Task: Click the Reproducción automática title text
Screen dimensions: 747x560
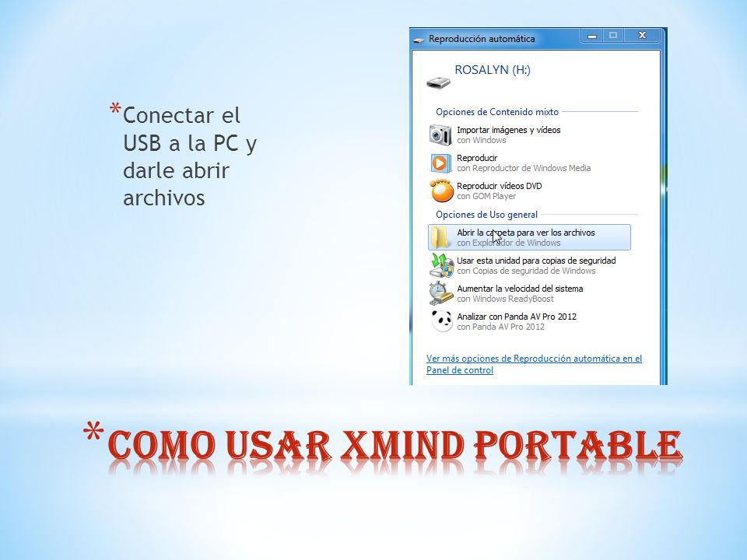Action: tap(482, 39)
